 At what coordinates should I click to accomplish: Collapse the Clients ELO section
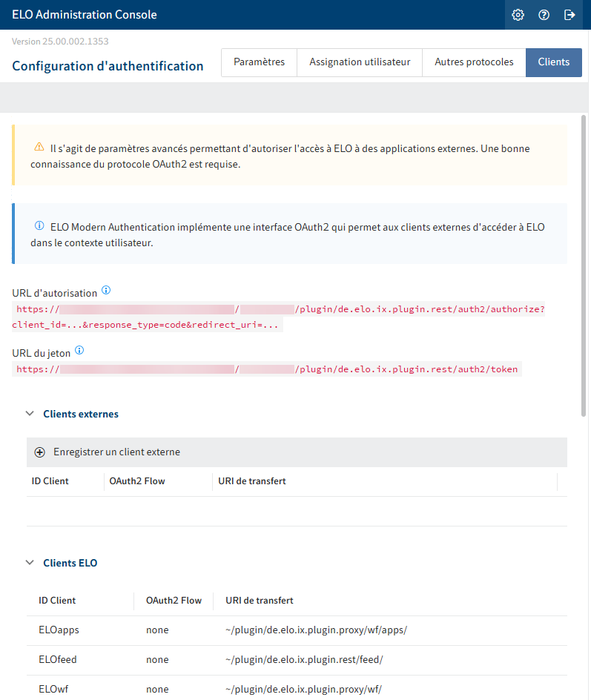[30, 563]
